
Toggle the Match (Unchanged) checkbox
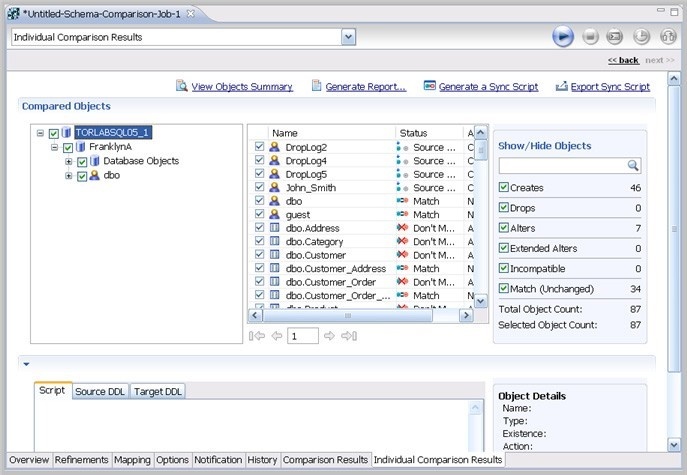pyautogui.click(x=503, y=288)
